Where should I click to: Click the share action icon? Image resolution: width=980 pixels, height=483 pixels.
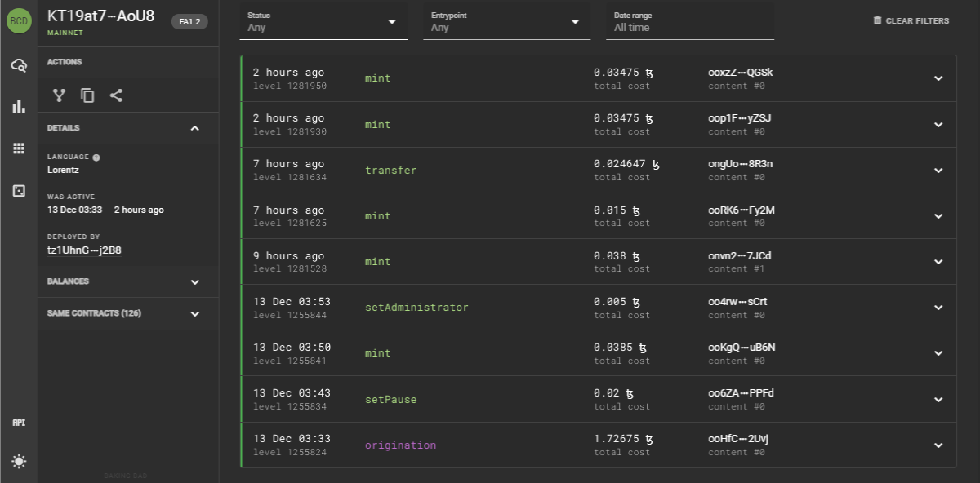tap(116, 95)
